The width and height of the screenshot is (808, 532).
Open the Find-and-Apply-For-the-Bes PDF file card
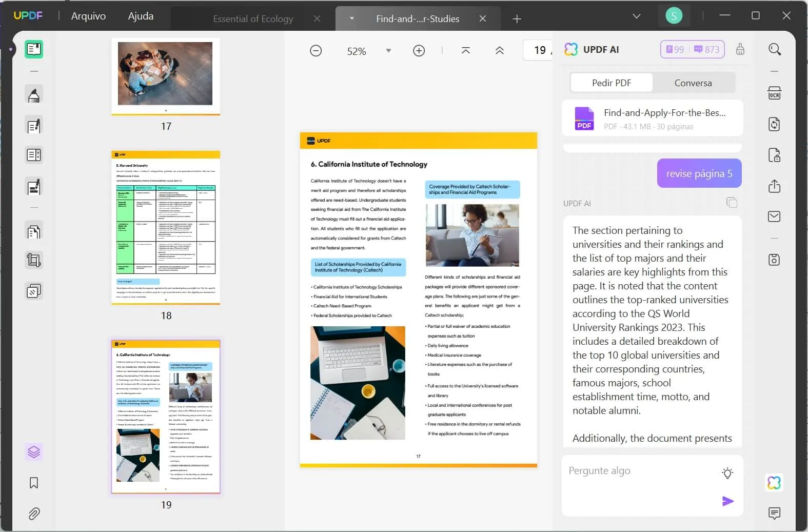pyautogui.click(x=653, y=119)
